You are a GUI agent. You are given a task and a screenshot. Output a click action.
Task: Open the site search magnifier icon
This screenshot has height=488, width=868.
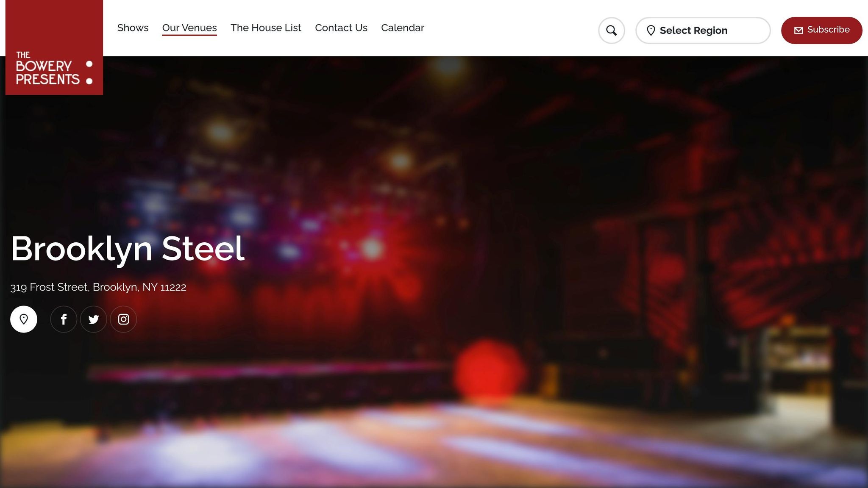click(x=611, y=30)
